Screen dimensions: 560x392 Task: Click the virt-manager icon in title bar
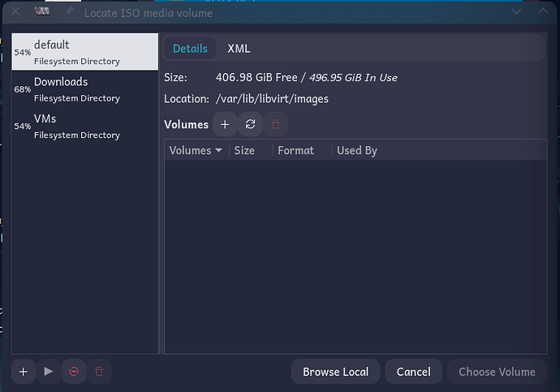(x=42, y=11)
